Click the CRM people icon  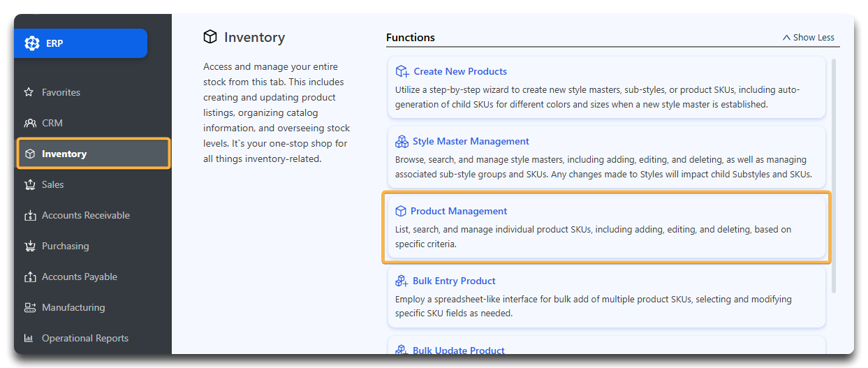pos(30,123)
